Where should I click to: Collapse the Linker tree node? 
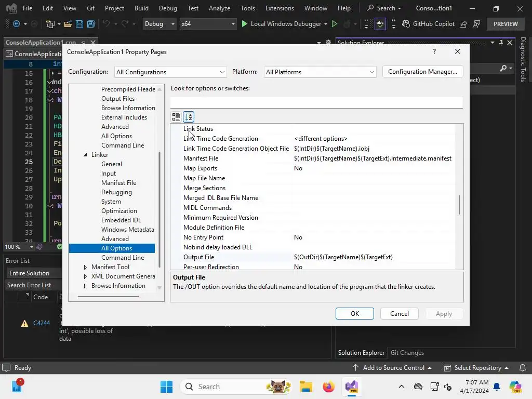(85, 155)
